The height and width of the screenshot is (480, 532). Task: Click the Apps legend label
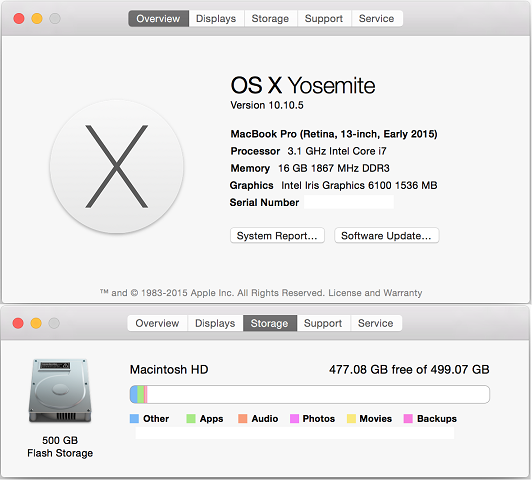[211, 419]
